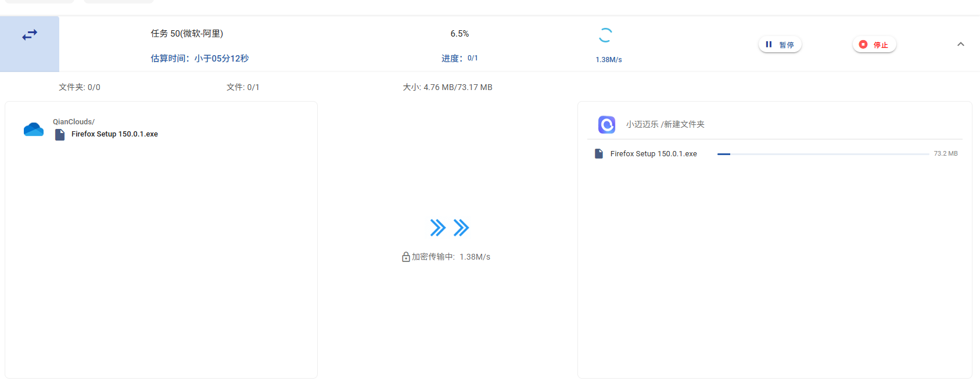
Task: Click the 1.38M/s speed under spinner
Action: 609,60
